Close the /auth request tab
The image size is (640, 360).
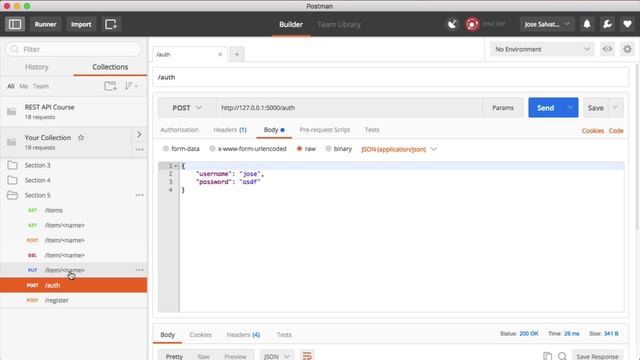tap(220, 54)
